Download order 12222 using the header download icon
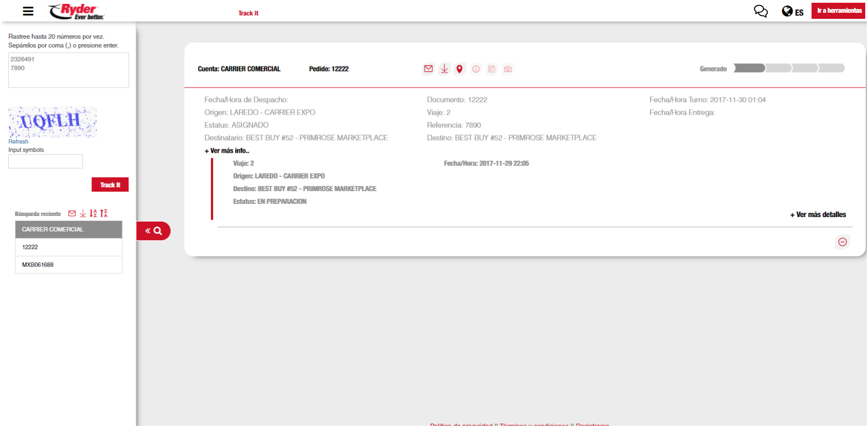868x427 pixels. click(443, 69)
